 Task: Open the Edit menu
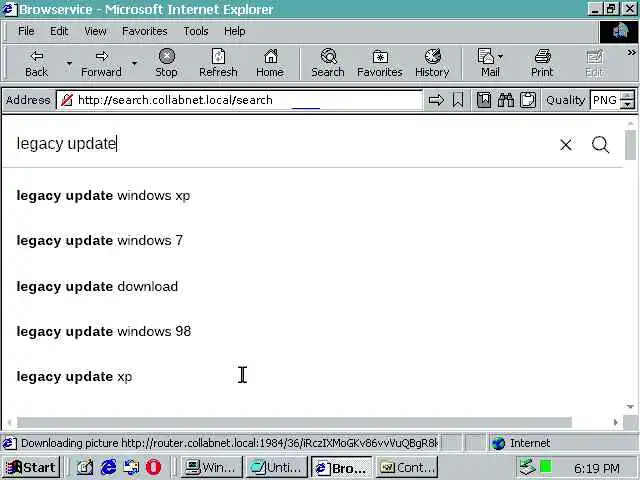click(59, 31)
